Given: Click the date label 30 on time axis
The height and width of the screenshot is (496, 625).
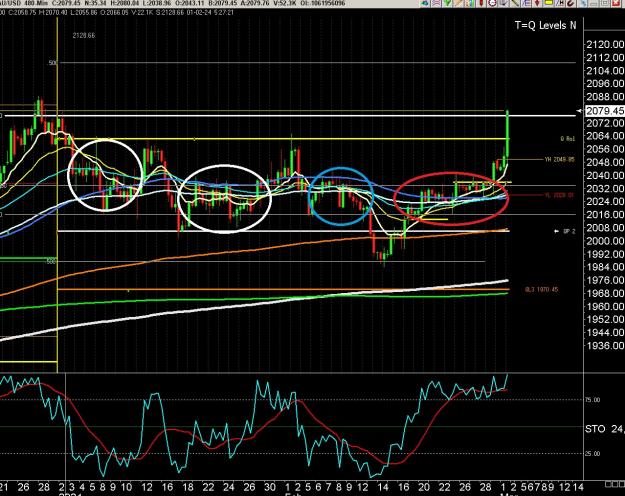Looking at the screenshot, I should [x=270, y=487].
